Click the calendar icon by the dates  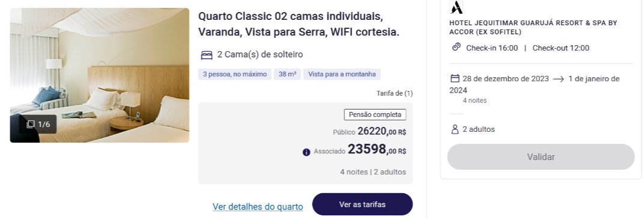point(455,78)
